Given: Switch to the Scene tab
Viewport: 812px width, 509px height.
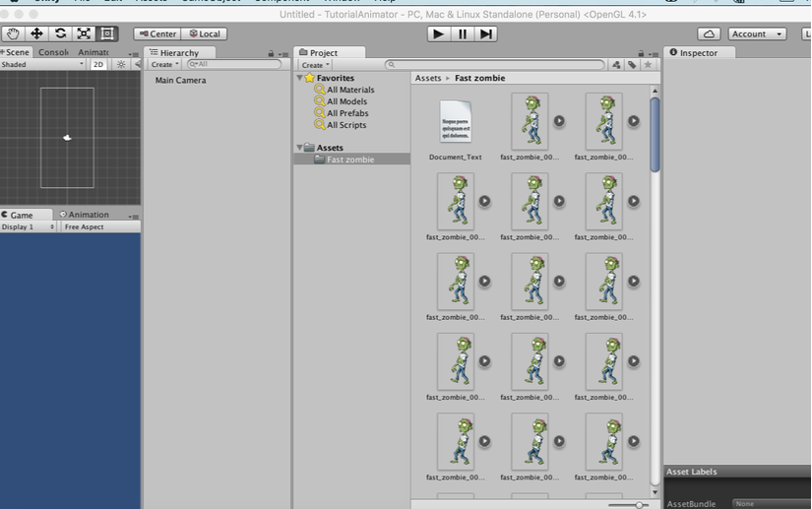Looking at the screenshot, I should [16, 52].
